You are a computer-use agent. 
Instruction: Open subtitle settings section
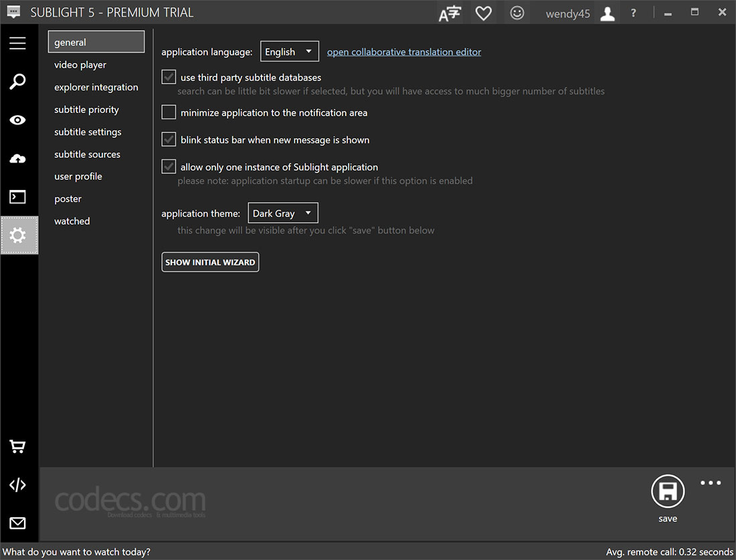(x=88, y=132)
